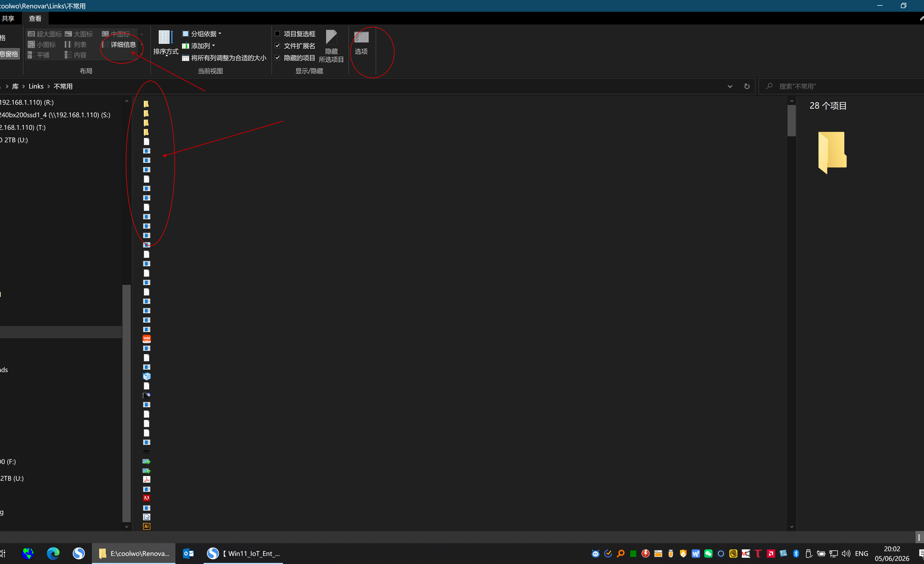The image size is (924, 564).
Task: Click the ENG language indicator
Action: 861,554
